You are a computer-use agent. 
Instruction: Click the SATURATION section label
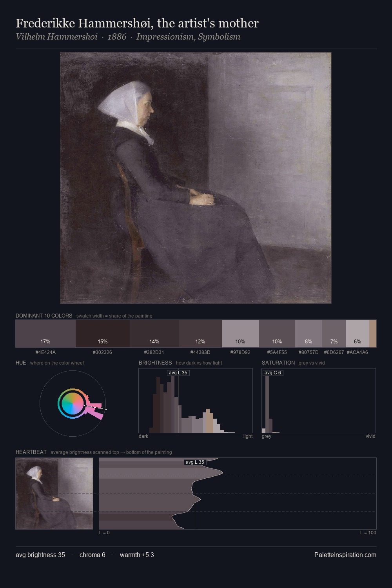coord(278,363)
